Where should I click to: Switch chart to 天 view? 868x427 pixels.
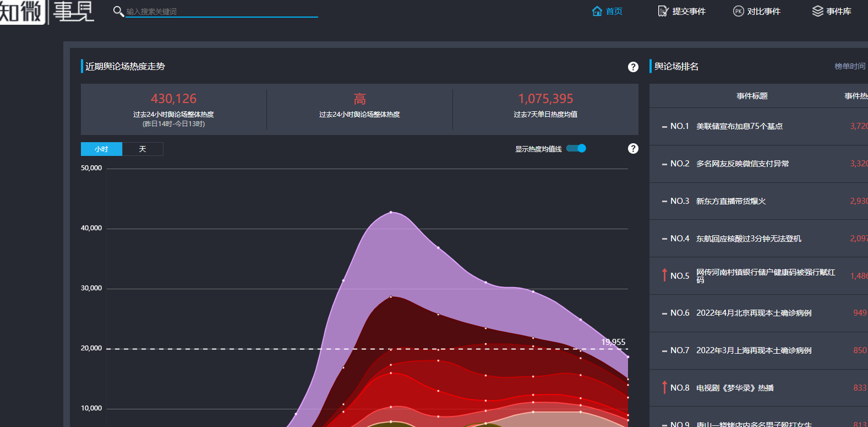point(143,149)
